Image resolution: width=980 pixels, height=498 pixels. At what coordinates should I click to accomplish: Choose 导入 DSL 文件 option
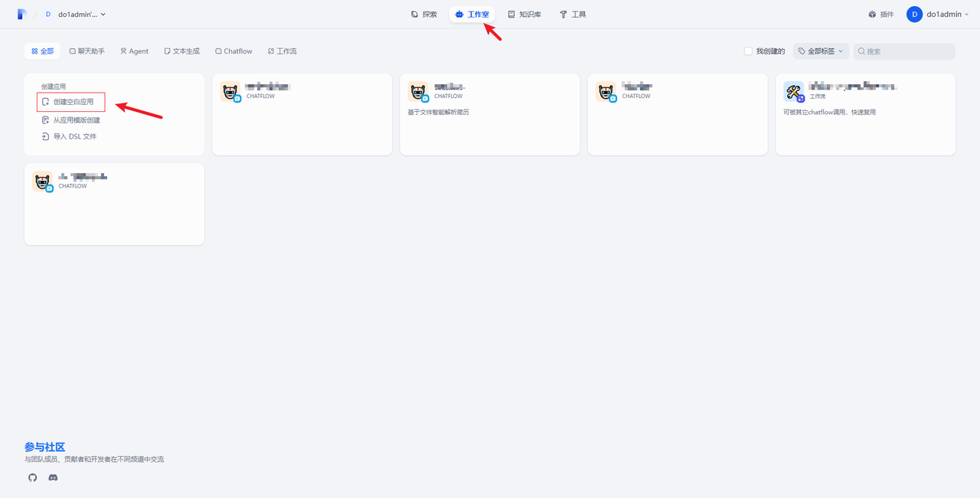click(x=74, y=136)
